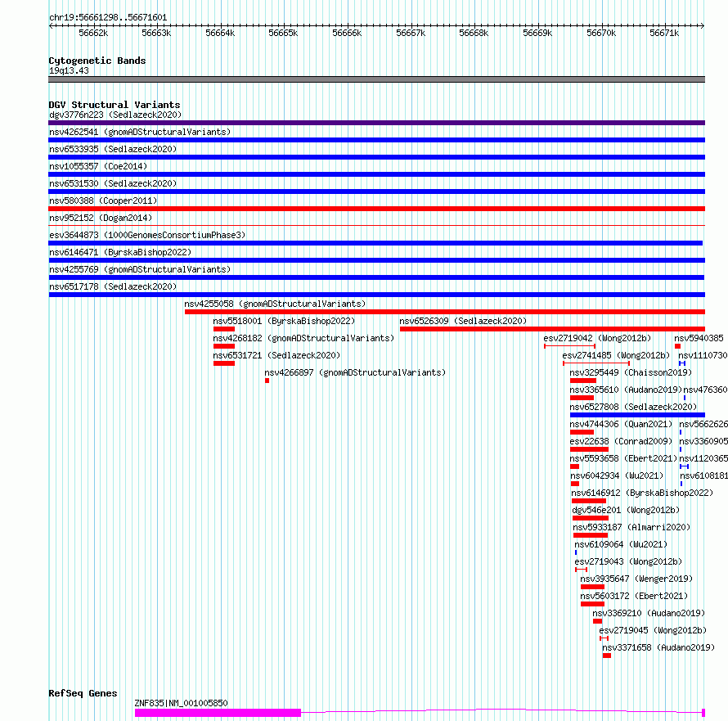This screenshot has width=728, height=721.
Task: Select the nsv580388 (Cooper2011) variant
Action: click(103, 201)
